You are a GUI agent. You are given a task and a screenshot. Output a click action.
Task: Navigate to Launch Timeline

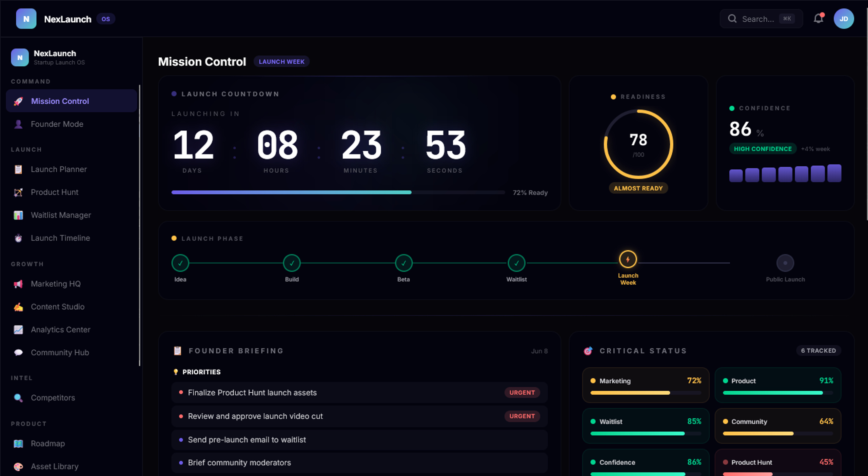point(71,238)
